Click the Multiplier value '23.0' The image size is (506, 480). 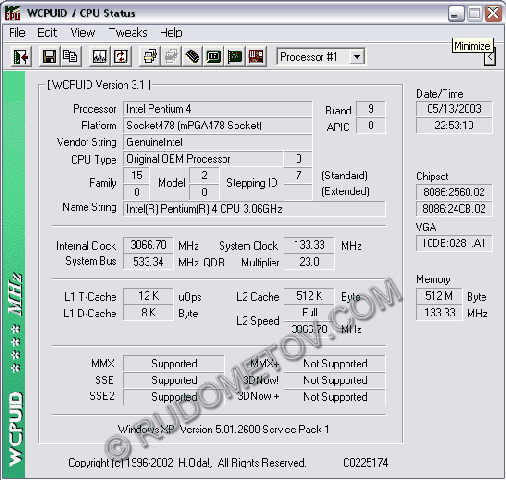[x=309, y=262]
